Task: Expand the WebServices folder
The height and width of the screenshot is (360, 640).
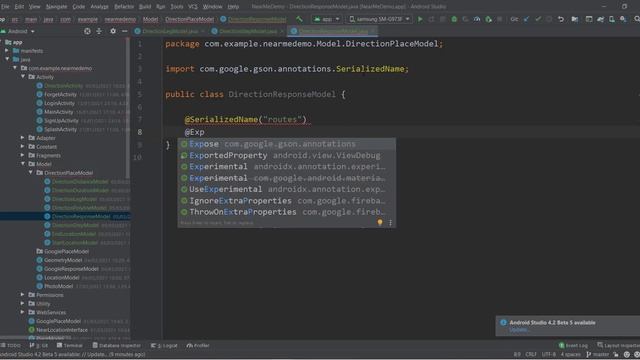Action: click(22, 312)
